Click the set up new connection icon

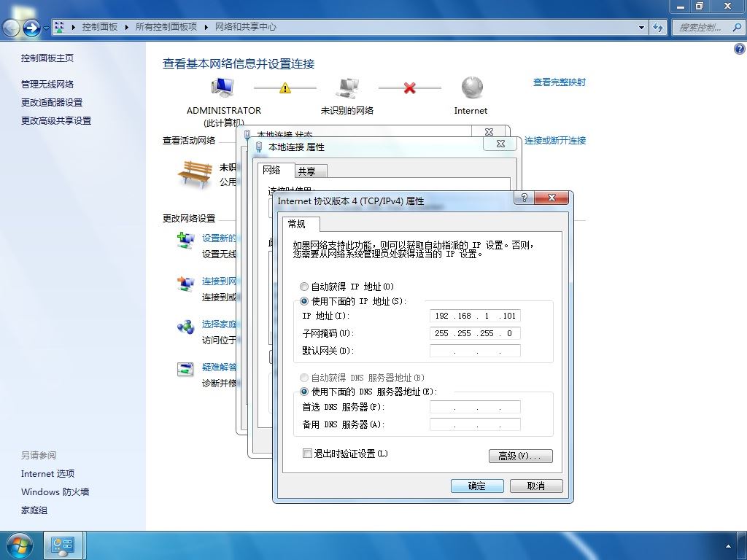[x=185, y=240]
